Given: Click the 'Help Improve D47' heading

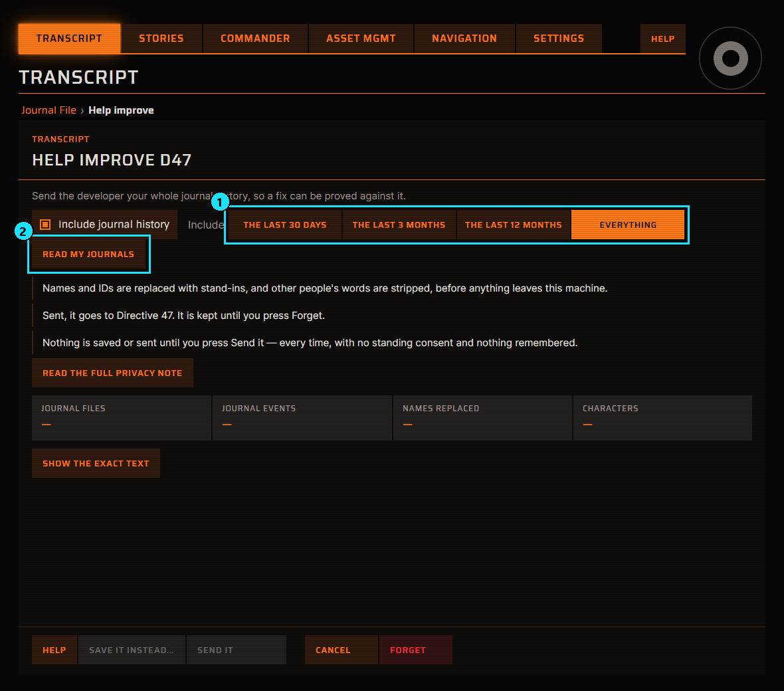Looking at the screenshot, I should [112, 160].
